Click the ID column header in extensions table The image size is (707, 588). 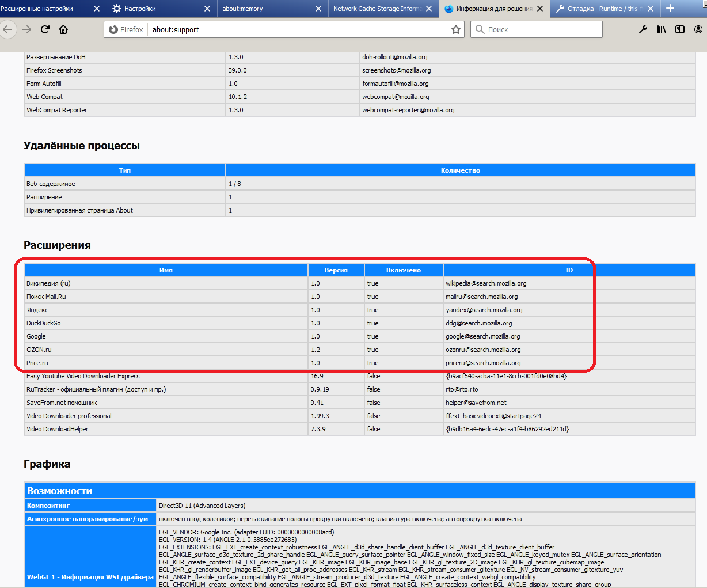pyautogui.click(x=569, y=270)
